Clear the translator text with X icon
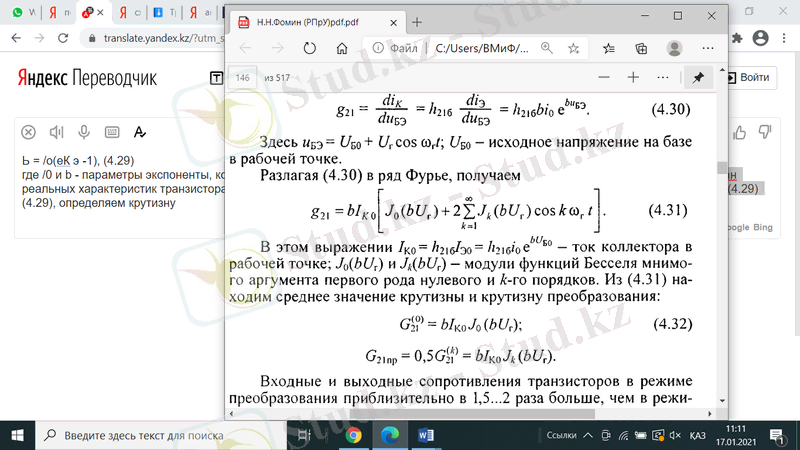The width and height of the screenshot is (800, 450). pyautogui.click(x=28, y=132)
